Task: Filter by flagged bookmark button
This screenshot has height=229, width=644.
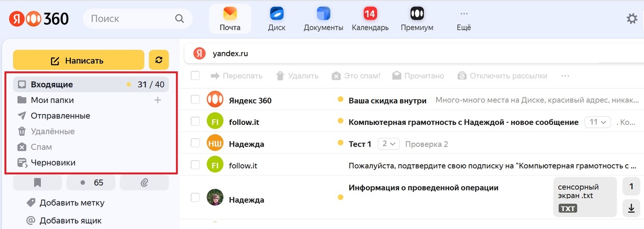Action: pyautogui.click(x=37, y=183)
